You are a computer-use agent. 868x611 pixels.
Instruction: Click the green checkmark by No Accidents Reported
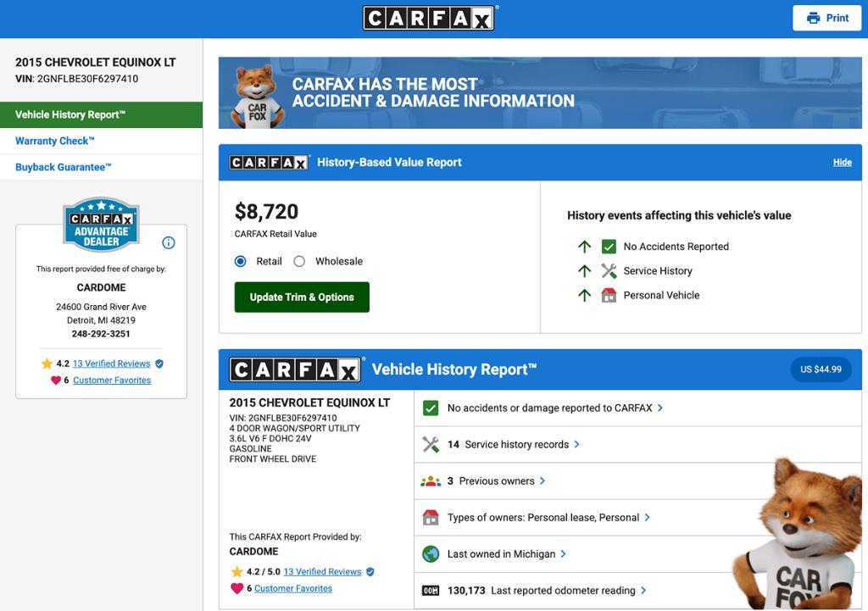[x=609, y=247]
